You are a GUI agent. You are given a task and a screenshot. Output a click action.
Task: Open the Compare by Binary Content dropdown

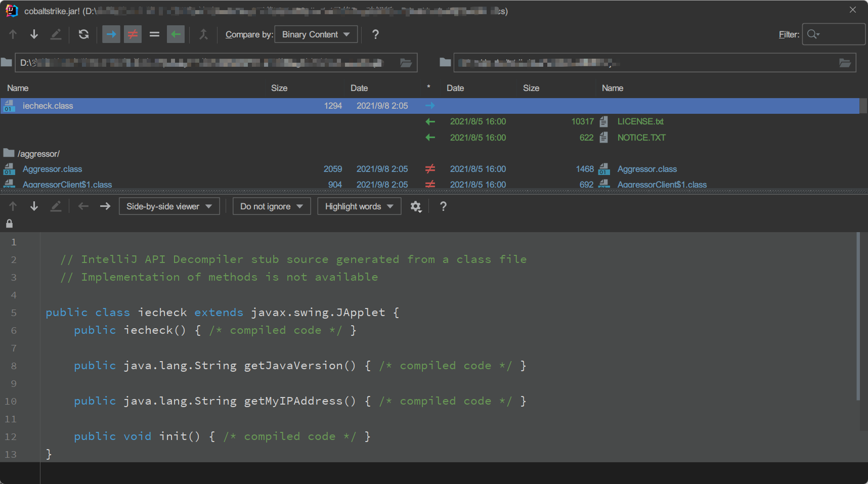point(316,34)
